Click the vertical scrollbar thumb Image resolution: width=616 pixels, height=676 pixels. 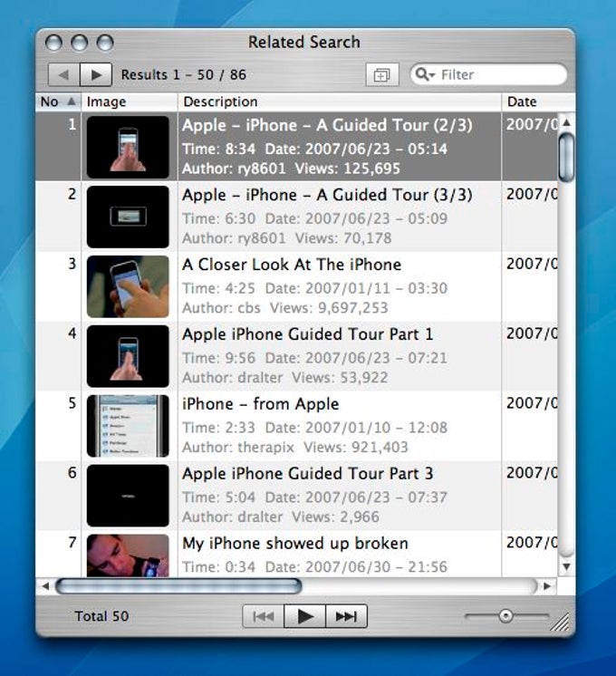pos(566,157)
